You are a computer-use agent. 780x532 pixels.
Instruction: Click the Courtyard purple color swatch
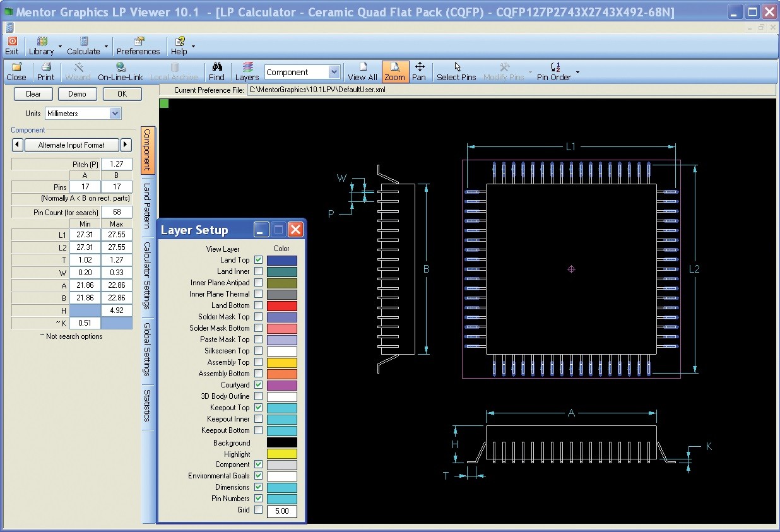[x=281, y=385]
